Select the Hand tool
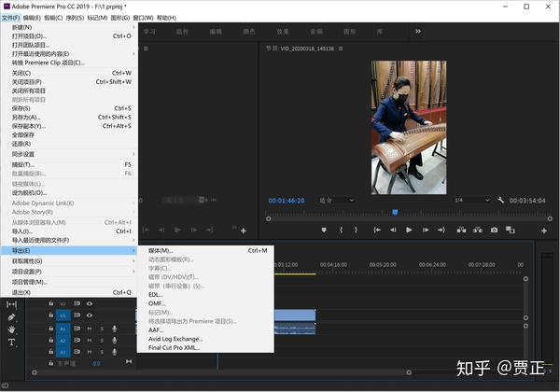The width and height of the screenshot is (560, 392). point(11,329)
